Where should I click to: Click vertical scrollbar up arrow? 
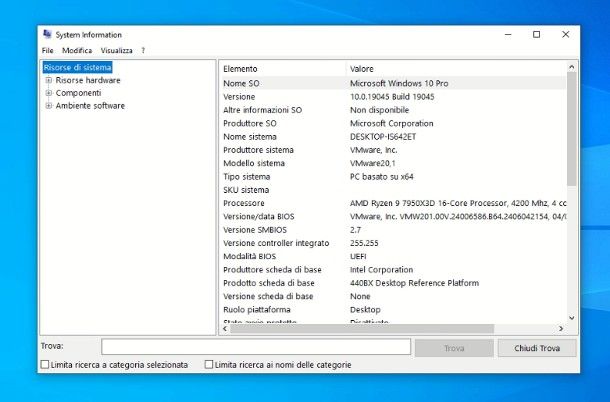click(x=571, y=67)
